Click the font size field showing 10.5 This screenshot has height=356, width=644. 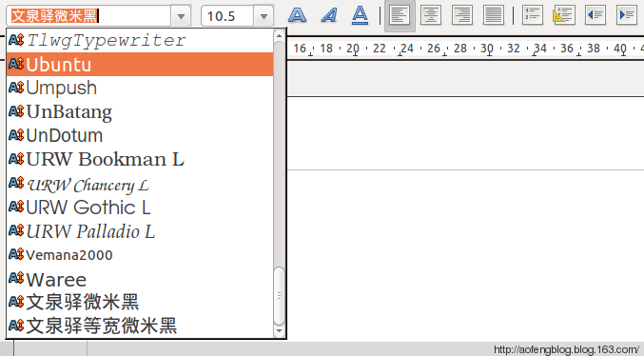point(227,16)
